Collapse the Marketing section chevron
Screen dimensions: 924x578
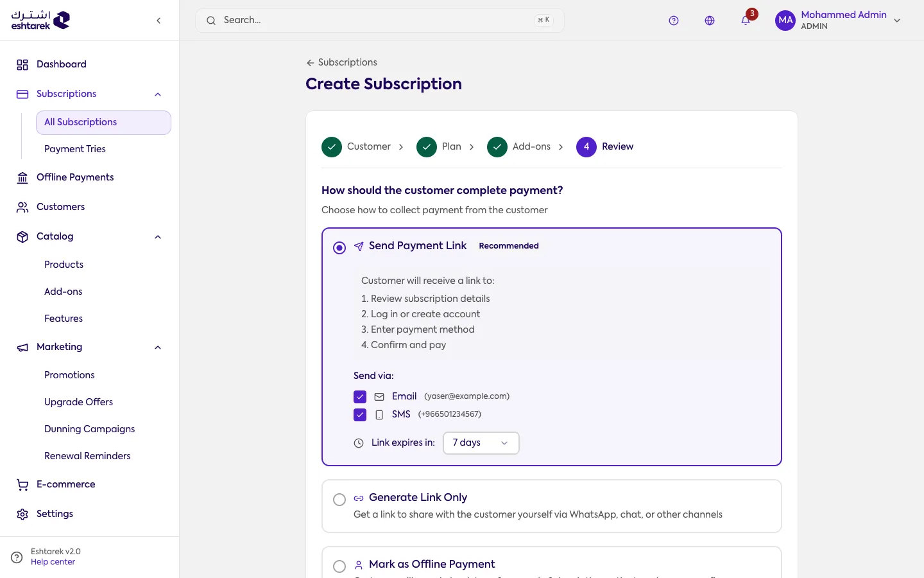(158, 347)
